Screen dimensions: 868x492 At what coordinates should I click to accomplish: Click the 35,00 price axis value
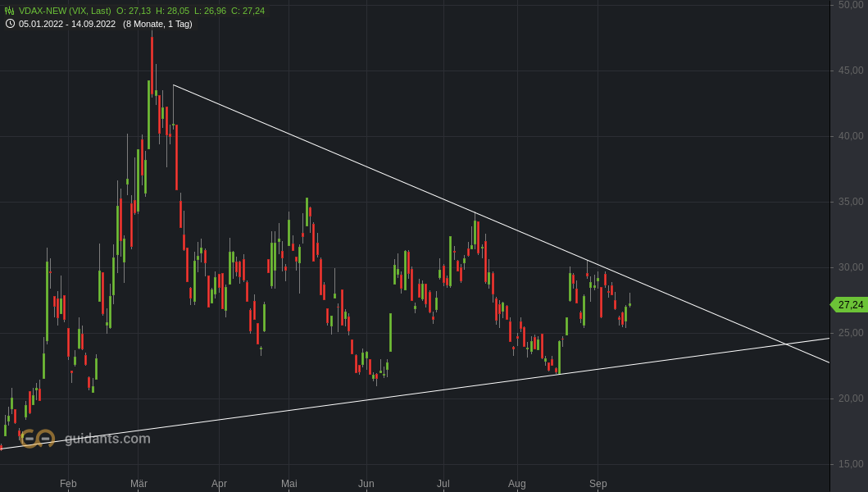[851, 200]
